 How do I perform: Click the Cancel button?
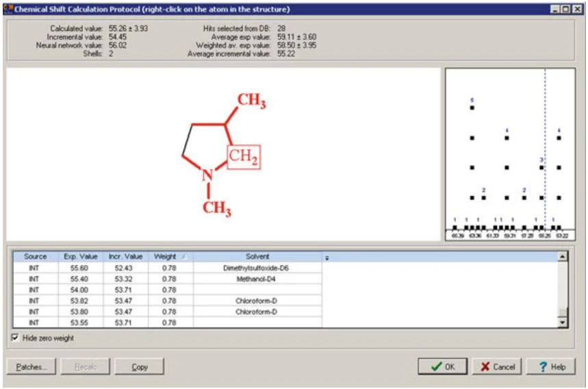pos(497,366)
